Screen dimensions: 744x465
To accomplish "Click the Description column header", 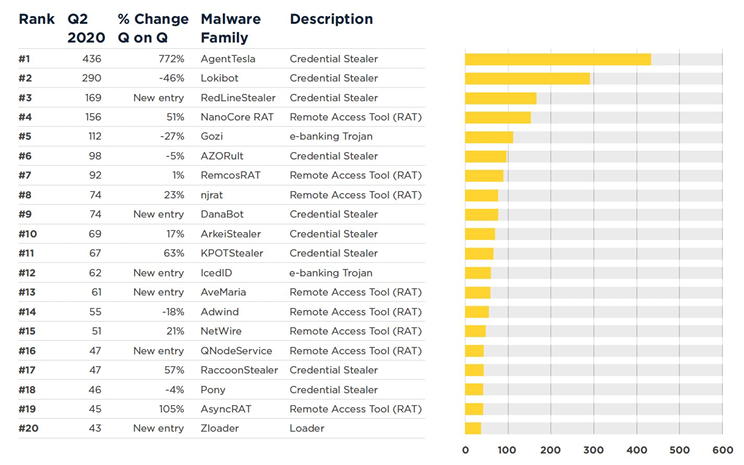I will pos(331,19).
